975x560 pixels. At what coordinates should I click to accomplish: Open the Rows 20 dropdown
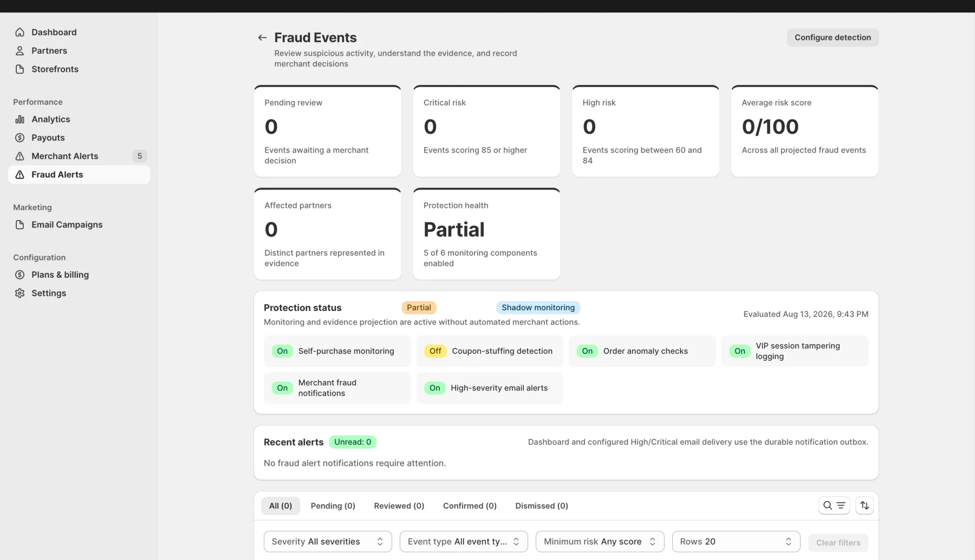click(736, 542)
